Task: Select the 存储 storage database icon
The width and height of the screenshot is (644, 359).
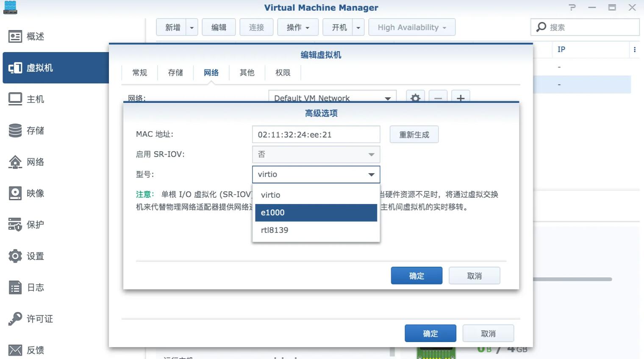Action: 15,130
